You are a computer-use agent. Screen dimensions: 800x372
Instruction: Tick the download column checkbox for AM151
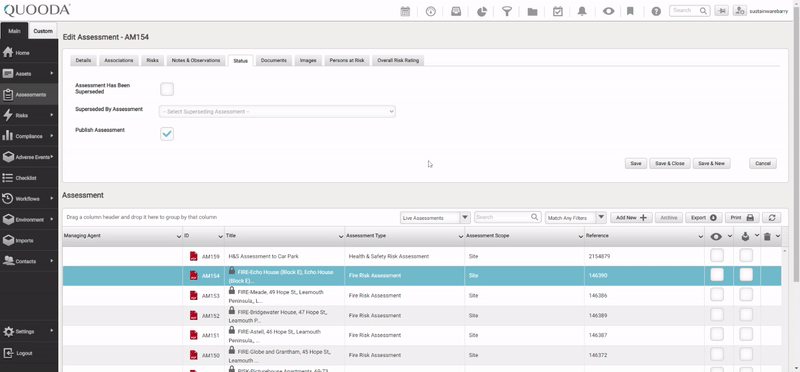(x=746, y=334)
